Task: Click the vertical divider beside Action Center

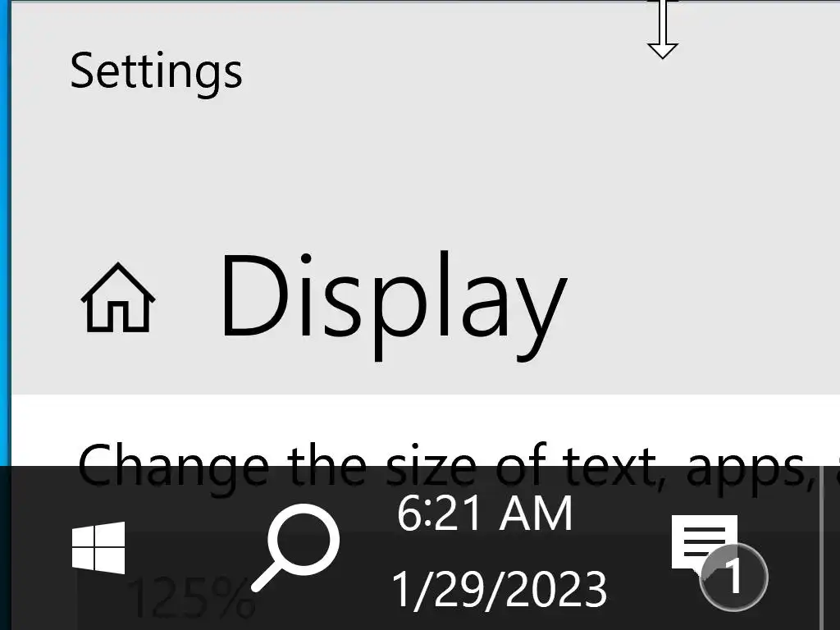Action: (819, 547)
